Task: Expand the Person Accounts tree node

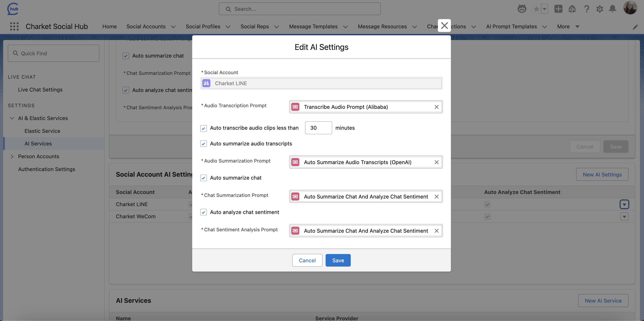Action: tap(12, 156)
